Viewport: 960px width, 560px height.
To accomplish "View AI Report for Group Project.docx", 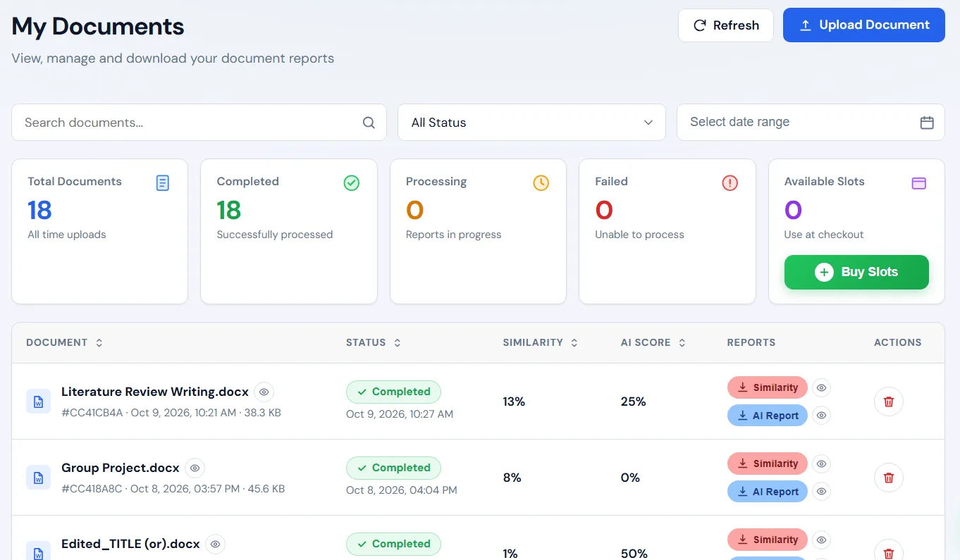I will click(x=821, y=492).
